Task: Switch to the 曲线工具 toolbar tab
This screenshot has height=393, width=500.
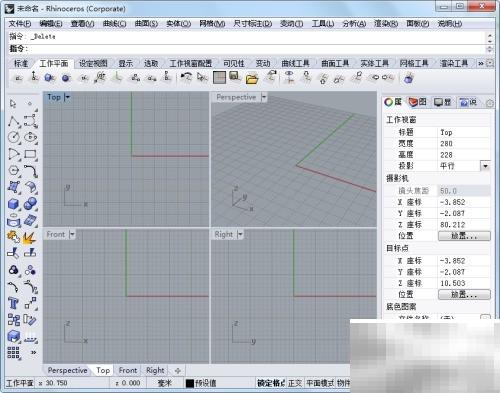Action: pyautogui.click(x=295, y=63)
